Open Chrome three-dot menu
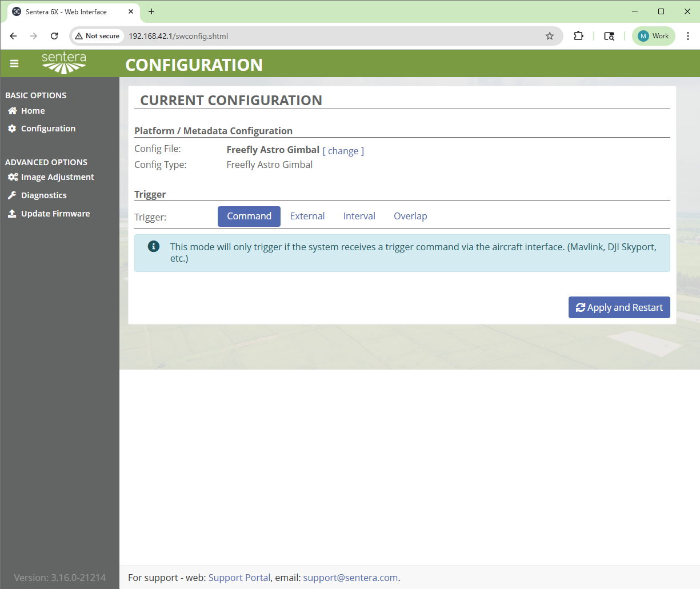This screenshot has height=589, width=700. coord(688,36)
